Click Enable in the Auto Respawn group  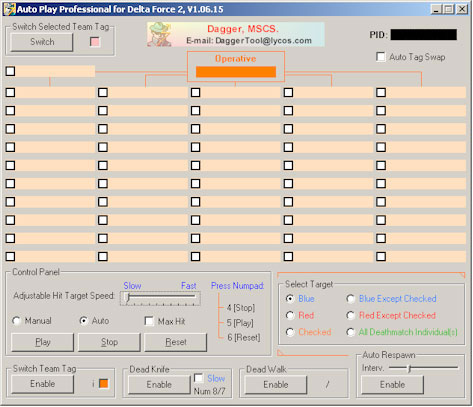pos(393,385)
